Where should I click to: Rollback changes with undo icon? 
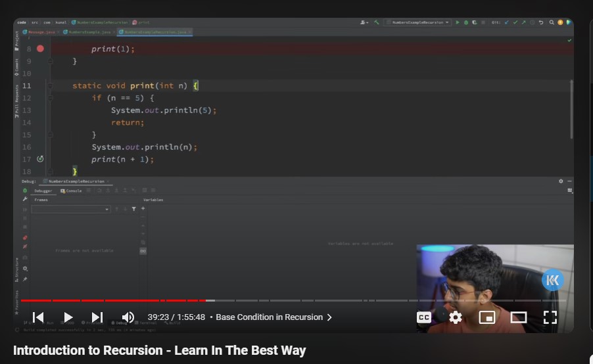click(541, 22)
